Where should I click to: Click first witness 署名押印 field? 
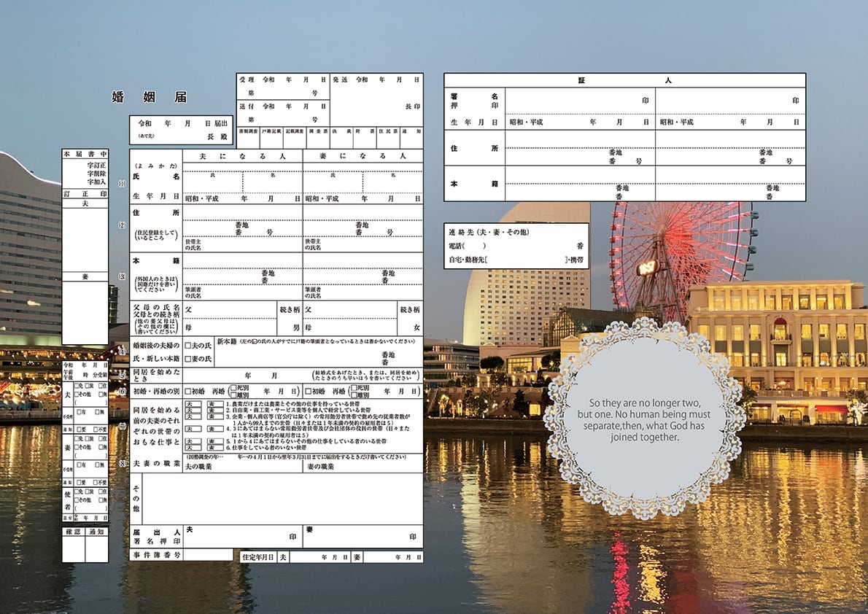coord(580,101)
